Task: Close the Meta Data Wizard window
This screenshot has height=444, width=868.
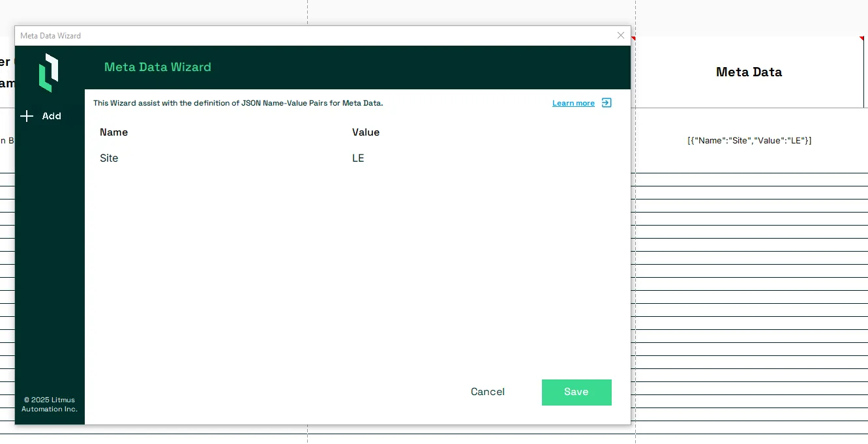Action: (x=621, y=35)
